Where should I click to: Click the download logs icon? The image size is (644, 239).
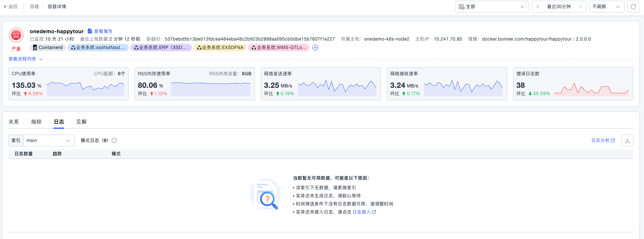pyautogui.click(x=627, y=141)
